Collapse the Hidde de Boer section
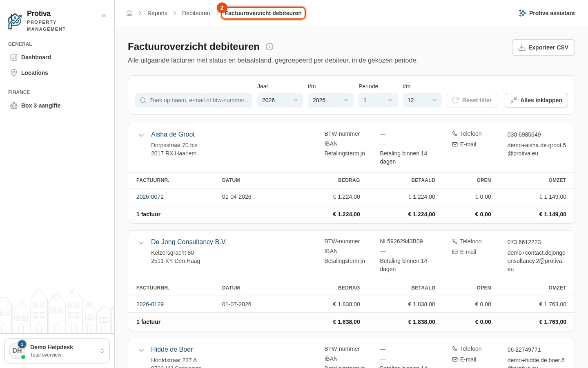 pos(141,350)
